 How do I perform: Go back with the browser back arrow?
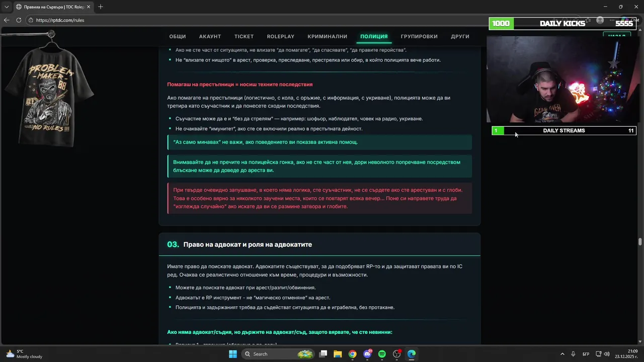tap(7, 20)
